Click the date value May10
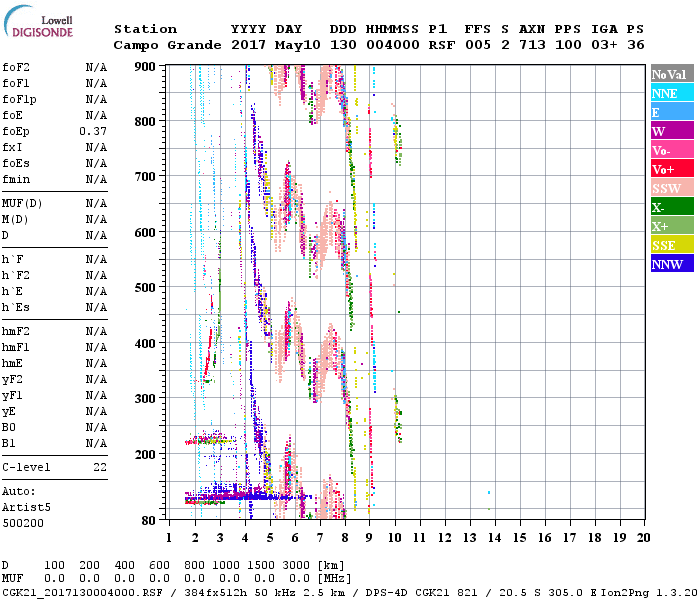 pyautogui.click(x=298, y=45)
